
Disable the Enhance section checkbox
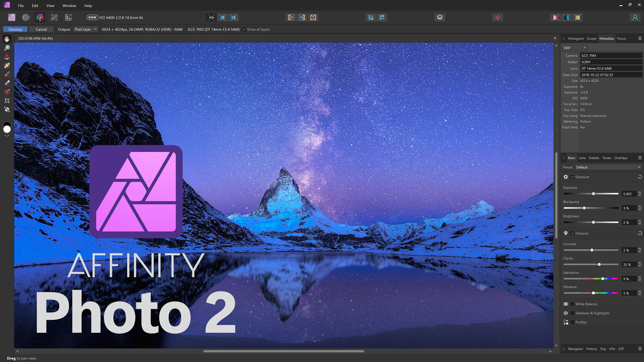click(x=572, y=233)
